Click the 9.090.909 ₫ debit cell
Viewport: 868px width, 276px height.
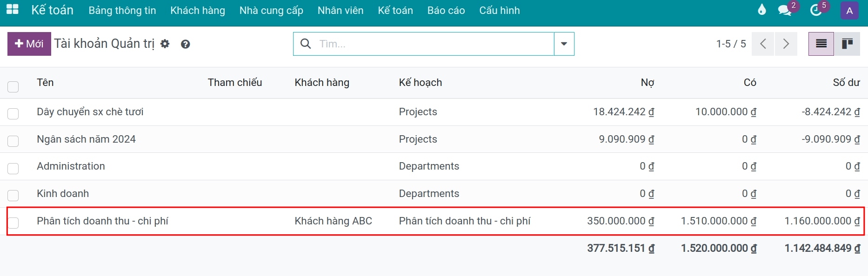627,139
